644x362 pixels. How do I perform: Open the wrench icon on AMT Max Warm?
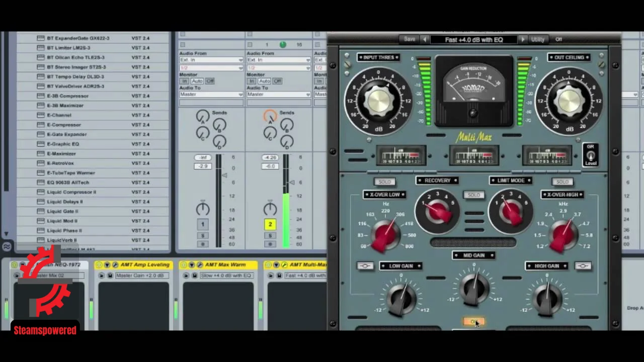coord(200,265)
